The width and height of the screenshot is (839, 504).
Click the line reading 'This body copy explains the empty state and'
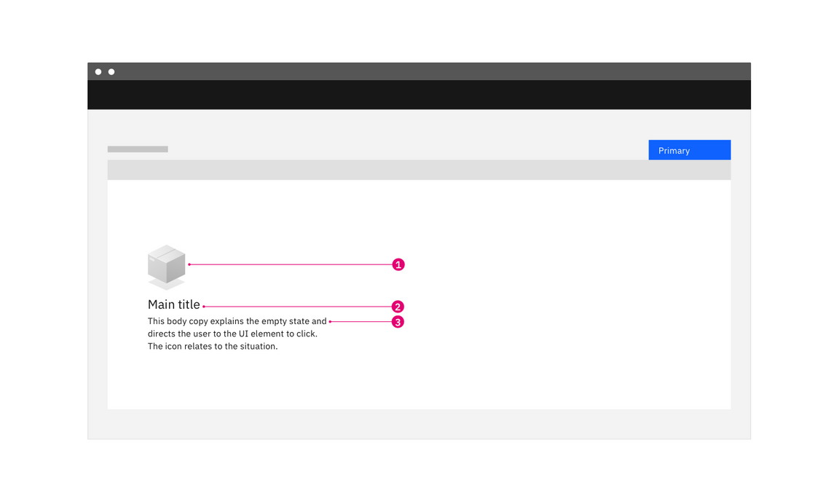click(x=237, y=321)
